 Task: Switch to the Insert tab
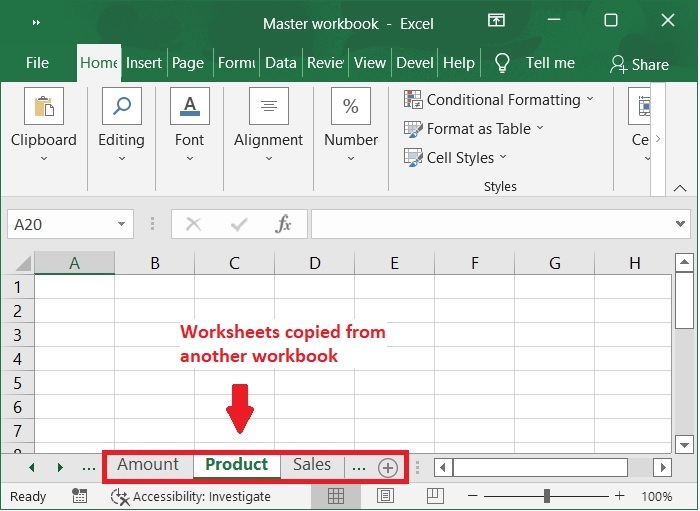144,63
